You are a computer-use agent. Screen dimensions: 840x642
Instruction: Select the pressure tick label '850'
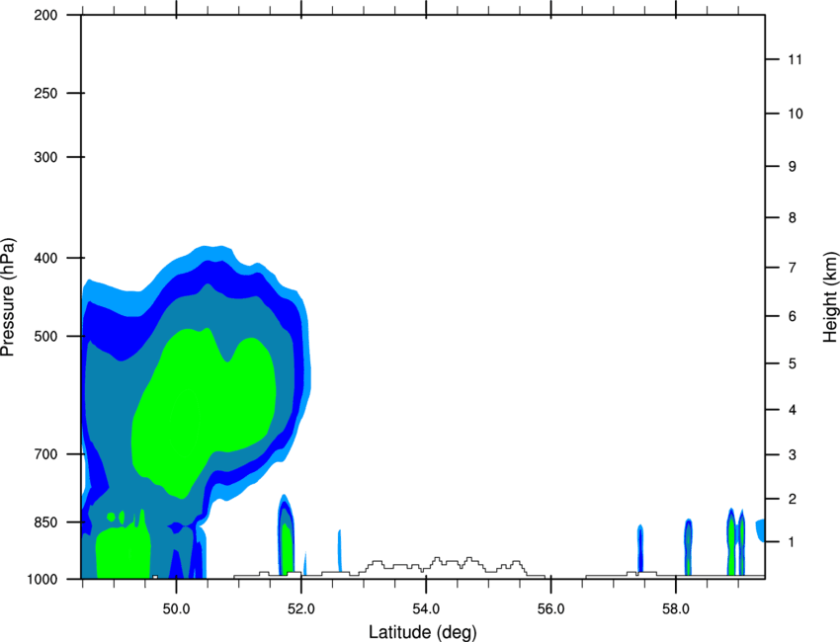(45, 522)
